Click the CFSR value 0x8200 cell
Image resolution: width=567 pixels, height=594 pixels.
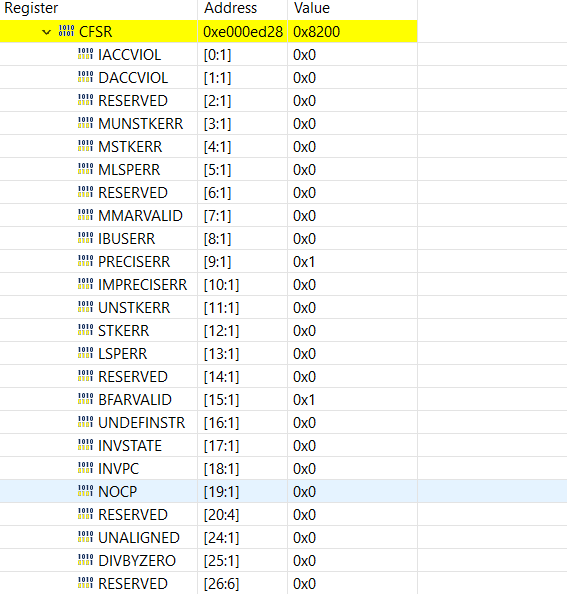pos(353,31)
